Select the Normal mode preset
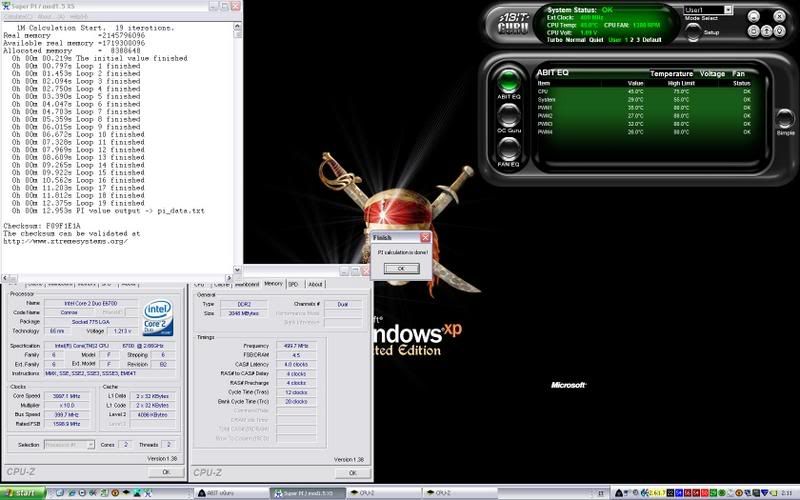Screen dimensions: 800x500 [574, 38]
